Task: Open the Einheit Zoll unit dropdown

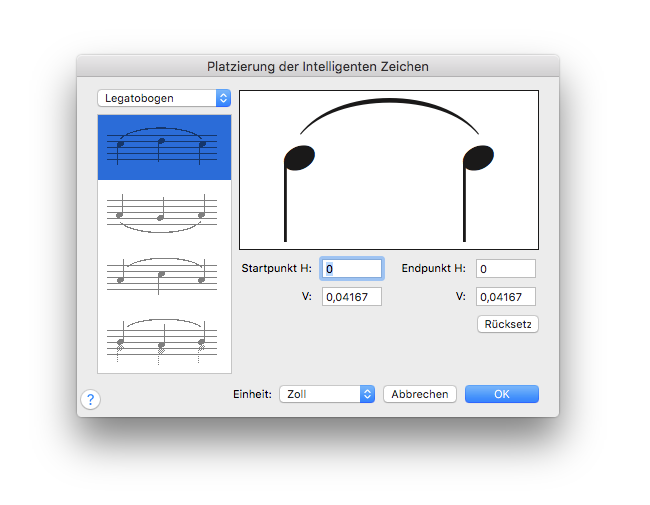Action: pyautogui.click(x=327, y=394)
